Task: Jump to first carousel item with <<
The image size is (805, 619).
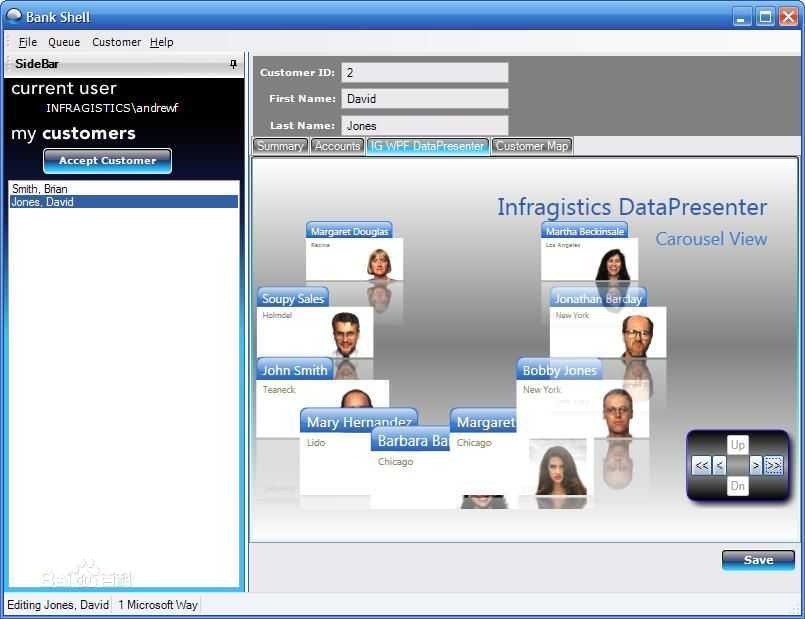Action: tap(701, 466)
